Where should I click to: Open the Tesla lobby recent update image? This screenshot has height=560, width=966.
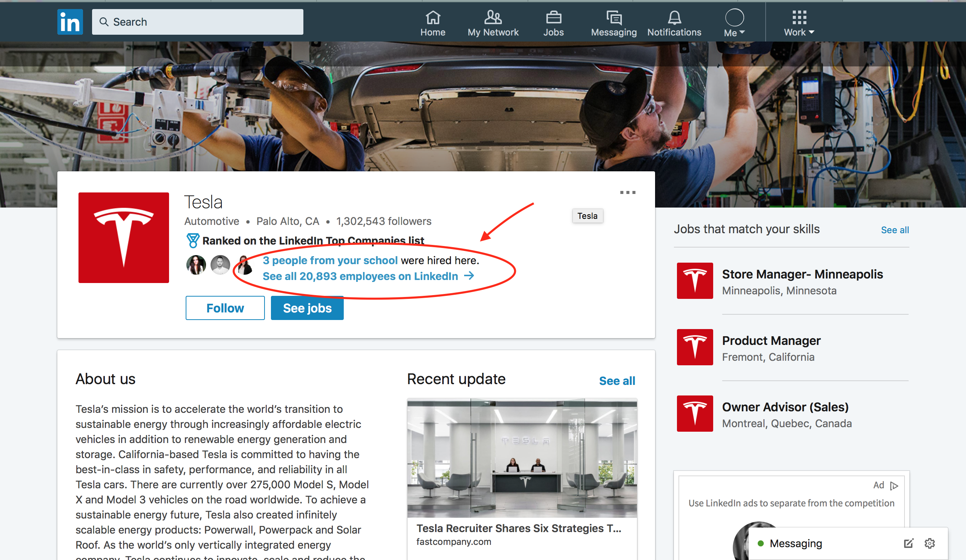pyautogui.click(x=522, y=458)
